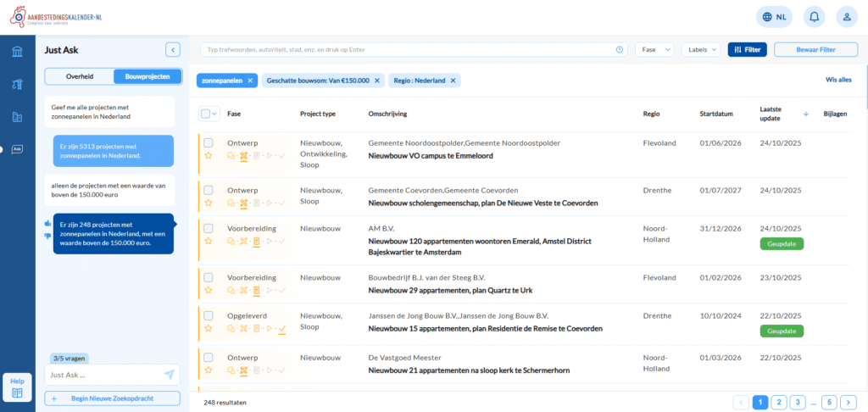Switch to the Overheid tab
868x412 pixels.
point(79,76)
